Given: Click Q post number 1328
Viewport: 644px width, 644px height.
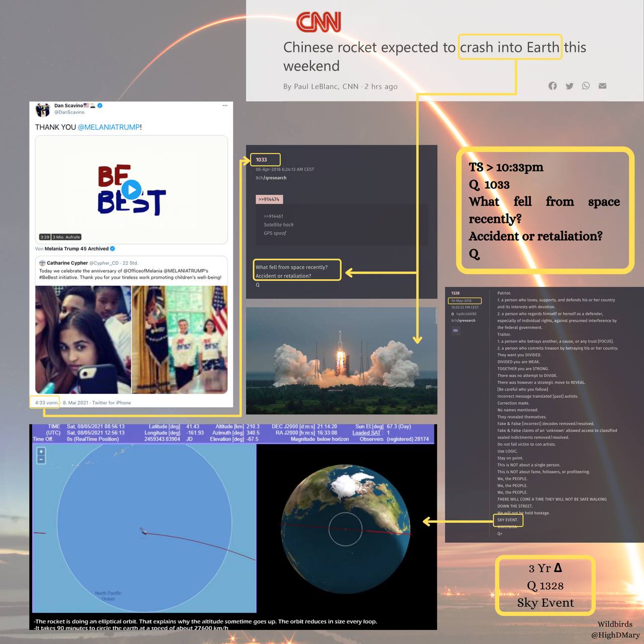Looking at the screenshot, I should click(455, 293).
